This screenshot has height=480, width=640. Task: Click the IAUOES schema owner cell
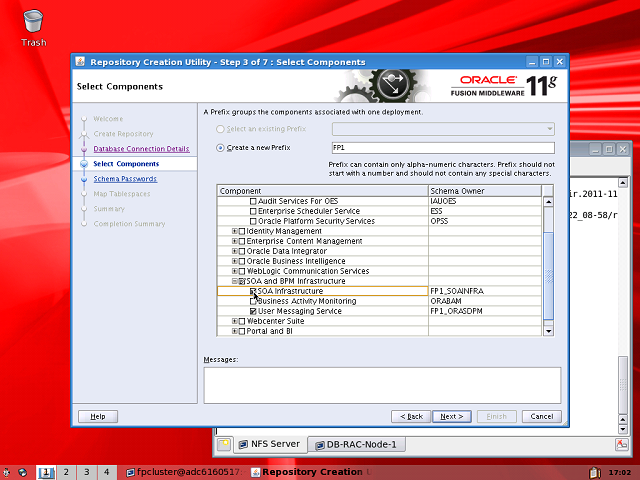pyautogui.click(x=485, y=201)
